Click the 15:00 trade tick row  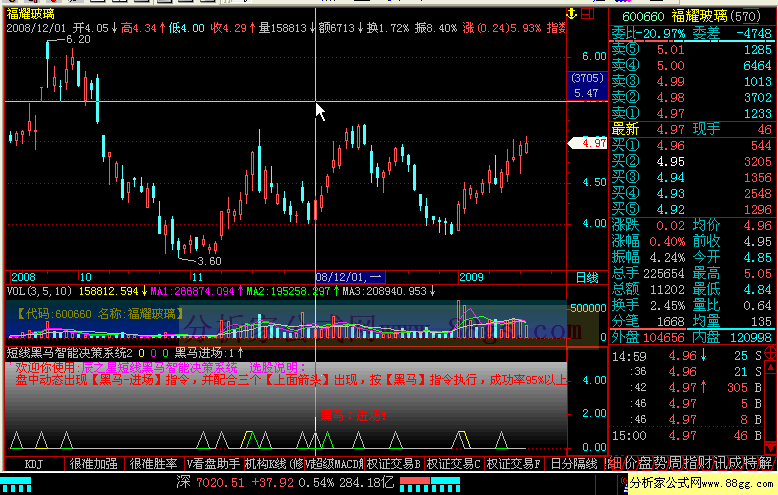[687, 435]
